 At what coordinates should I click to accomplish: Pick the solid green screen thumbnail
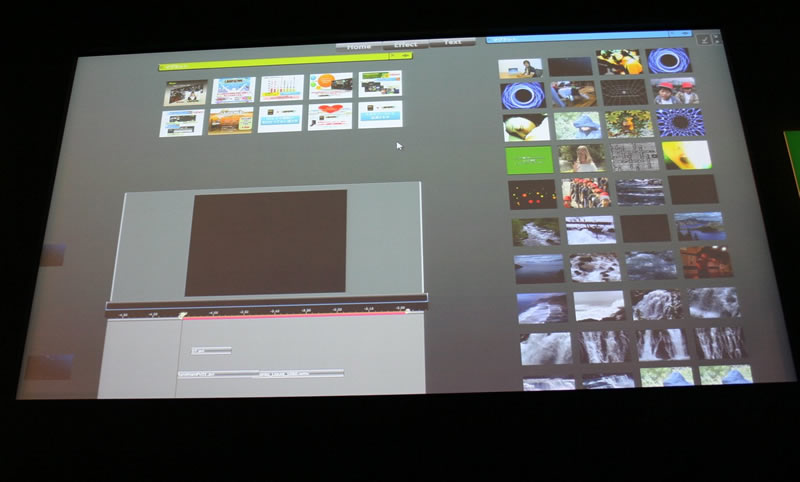(x=529, y=160)
